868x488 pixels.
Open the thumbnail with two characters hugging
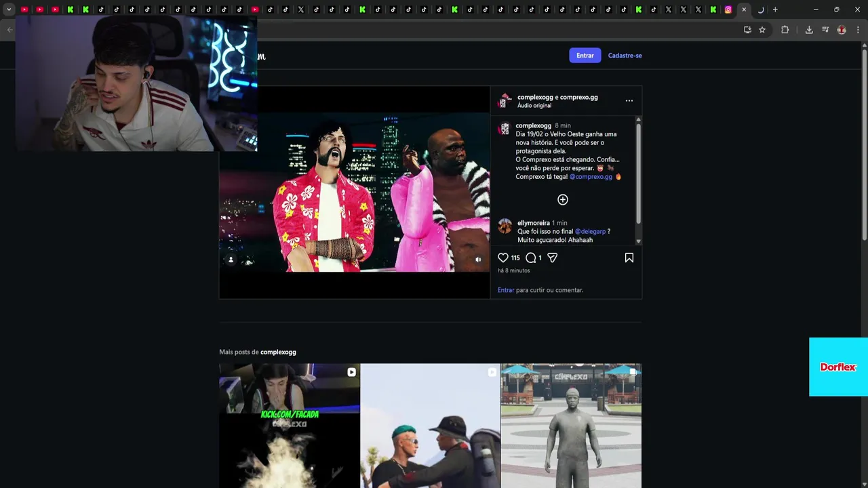tap(430, 426)
